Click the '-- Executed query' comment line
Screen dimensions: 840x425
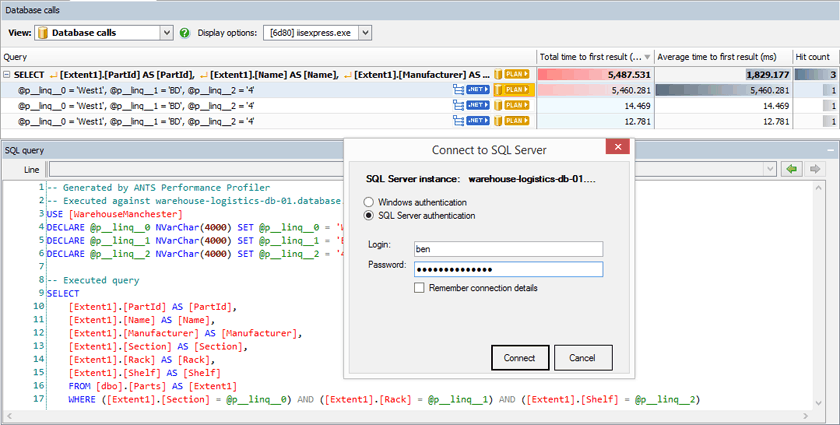pyautogui.click(x=93, y=280)
